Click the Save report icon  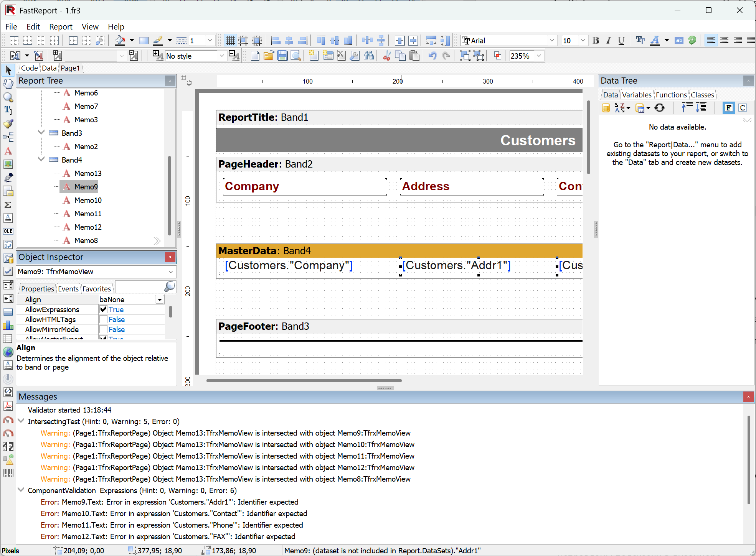282,56
